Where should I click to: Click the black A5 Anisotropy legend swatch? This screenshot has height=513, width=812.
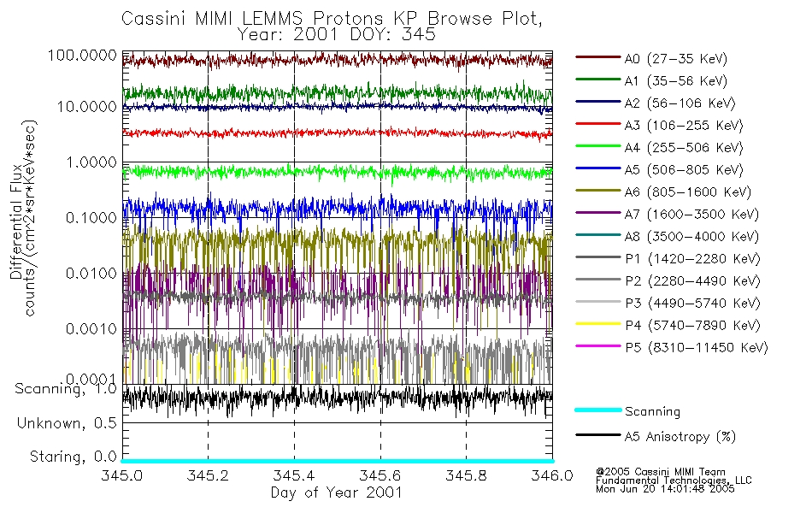coord(597,434)
